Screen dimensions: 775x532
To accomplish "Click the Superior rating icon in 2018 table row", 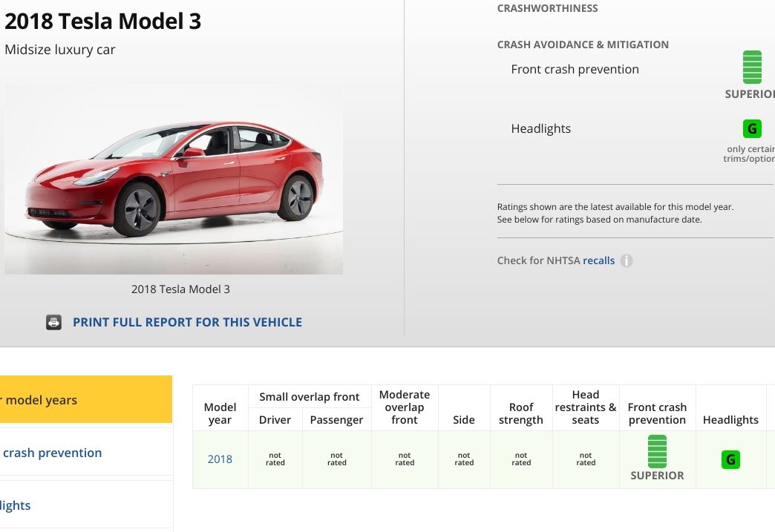I will tap(657, 451).
